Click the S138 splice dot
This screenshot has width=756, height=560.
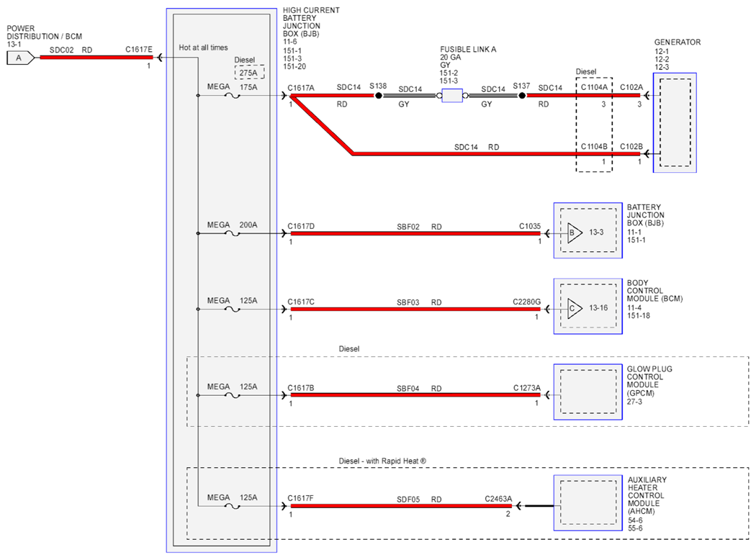pyautogui.click(x=379, y=96)
